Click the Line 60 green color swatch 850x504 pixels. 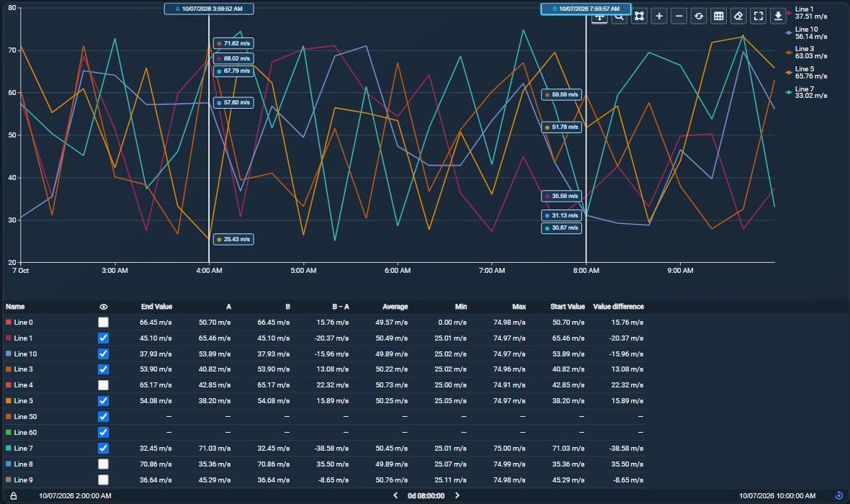8,433
